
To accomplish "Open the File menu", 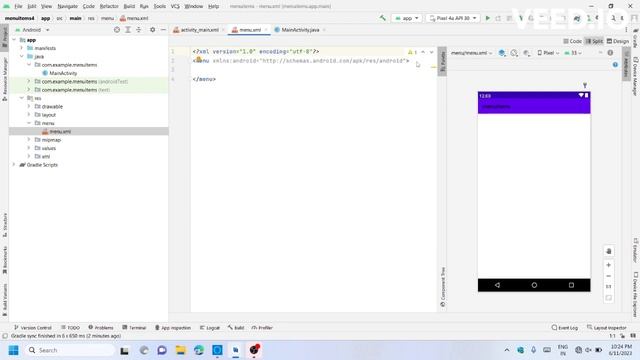I will 18,6.
